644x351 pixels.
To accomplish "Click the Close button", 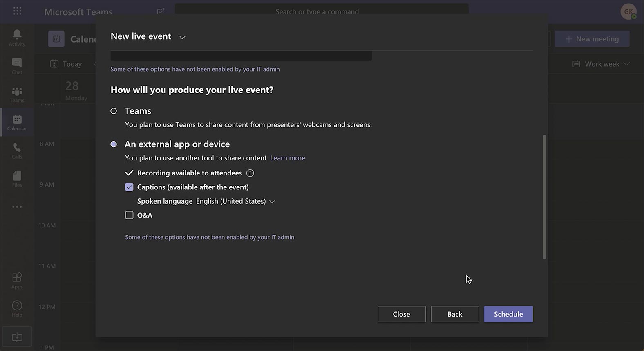I will [402, 314].
